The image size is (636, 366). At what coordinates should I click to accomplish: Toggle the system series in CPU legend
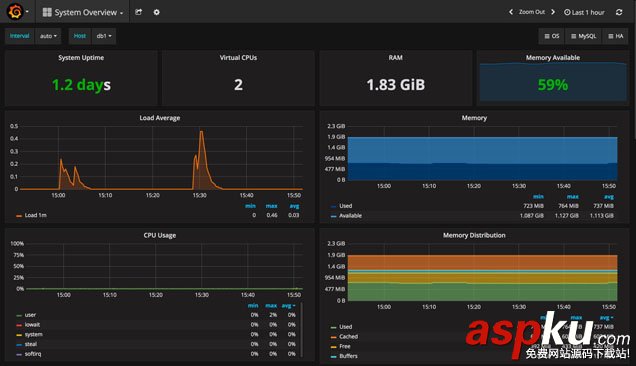(34, 334)
